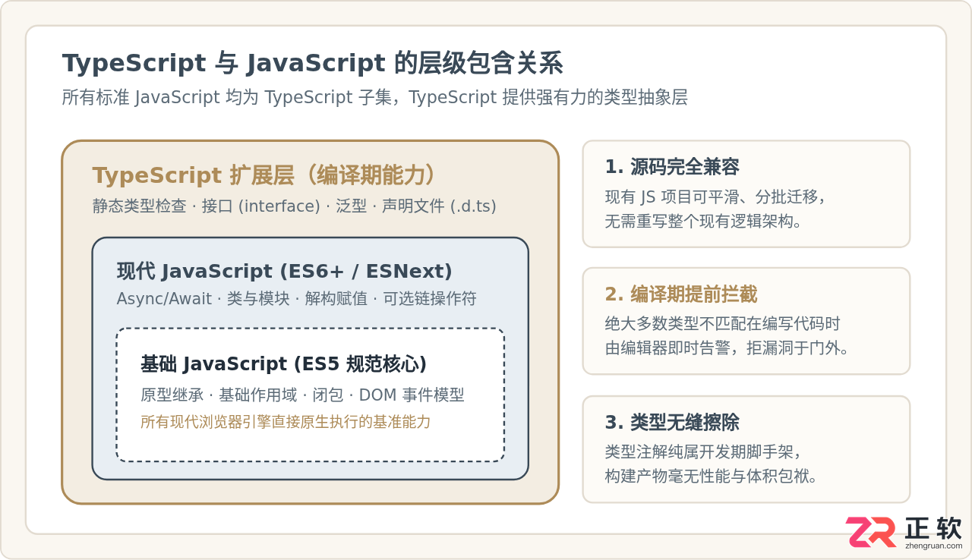The image size is (972, 560).
Task: Click the line '构建产物毫无性能与体积包袱。'
Action: [x=712, y=477]
